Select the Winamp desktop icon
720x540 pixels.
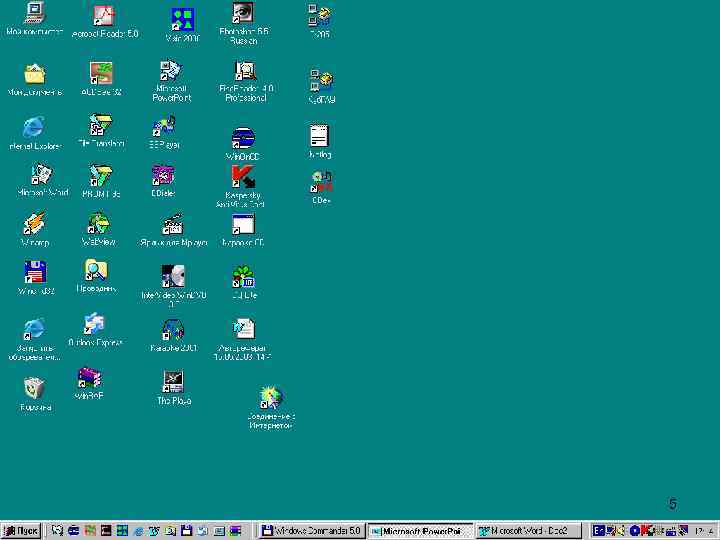pyautogui.click(x=35, y=224)
